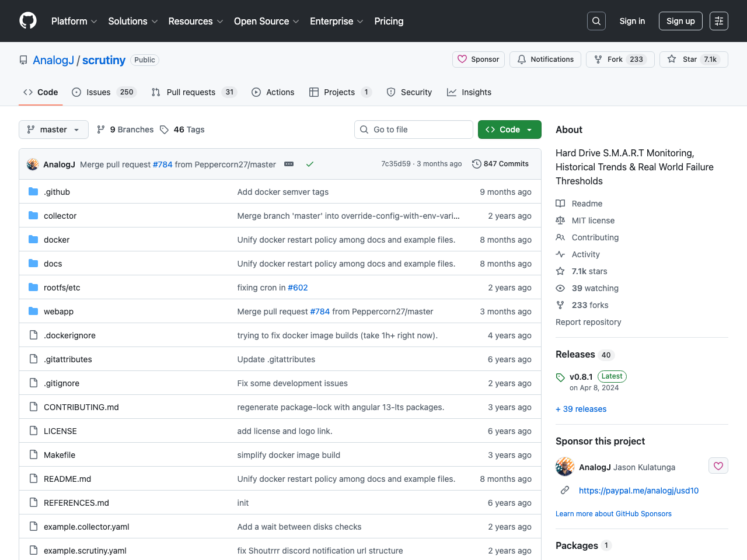This screenshot has height=560, width=747.
Task: Click the GitHub logo icon
Action: click(28, 21)
